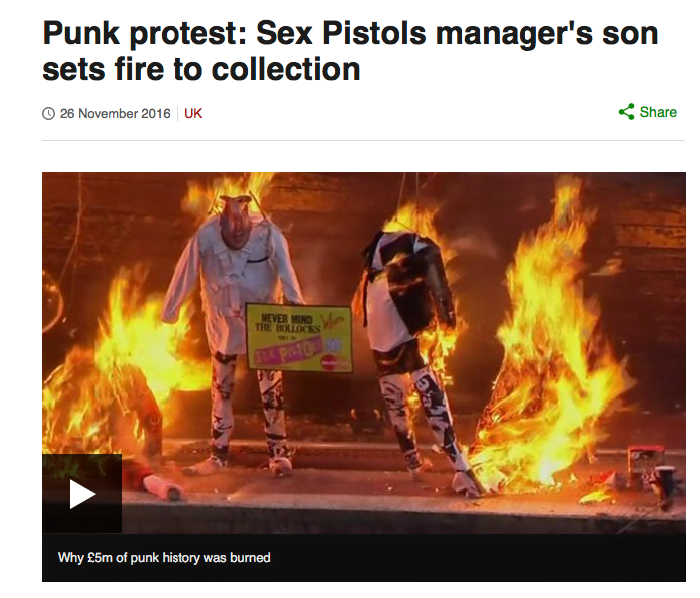Open the Share link text
700x598 pixels.
[658, 112]
